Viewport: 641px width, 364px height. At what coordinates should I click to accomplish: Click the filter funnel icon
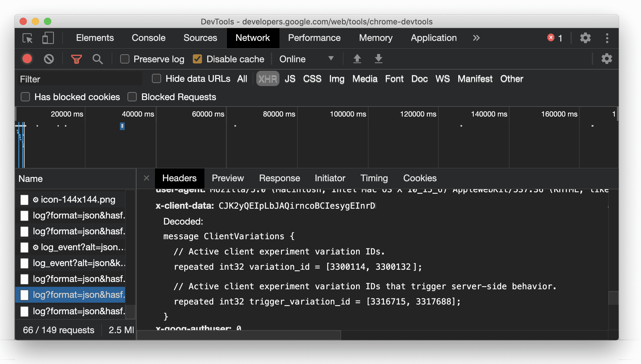77,59
